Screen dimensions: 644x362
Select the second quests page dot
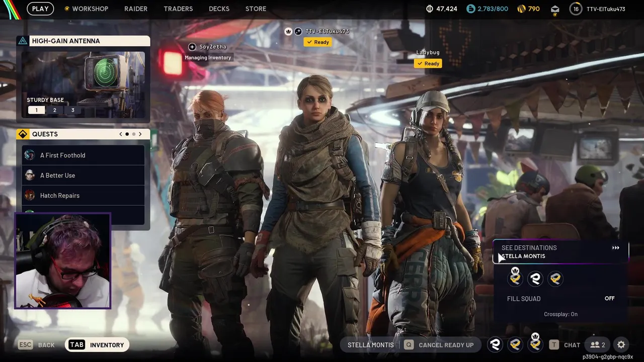[x=133, y=134]
